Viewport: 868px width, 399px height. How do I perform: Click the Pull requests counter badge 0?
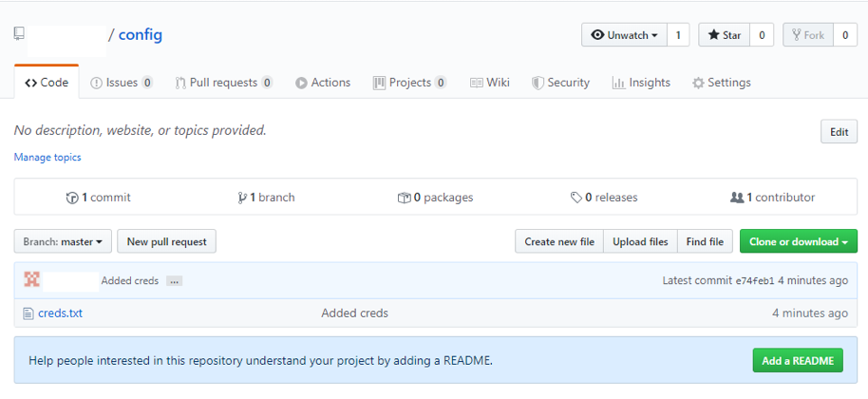[267, 83]
